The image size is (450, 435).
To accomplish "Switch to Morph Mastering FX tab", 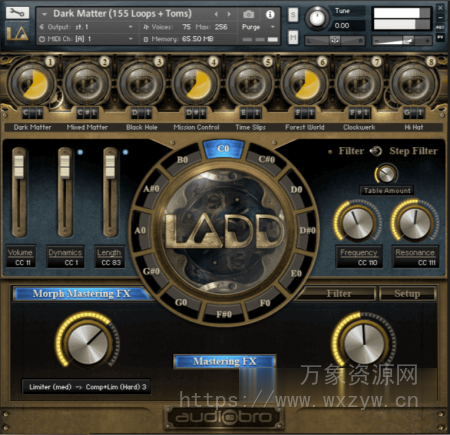I will 82,294.
